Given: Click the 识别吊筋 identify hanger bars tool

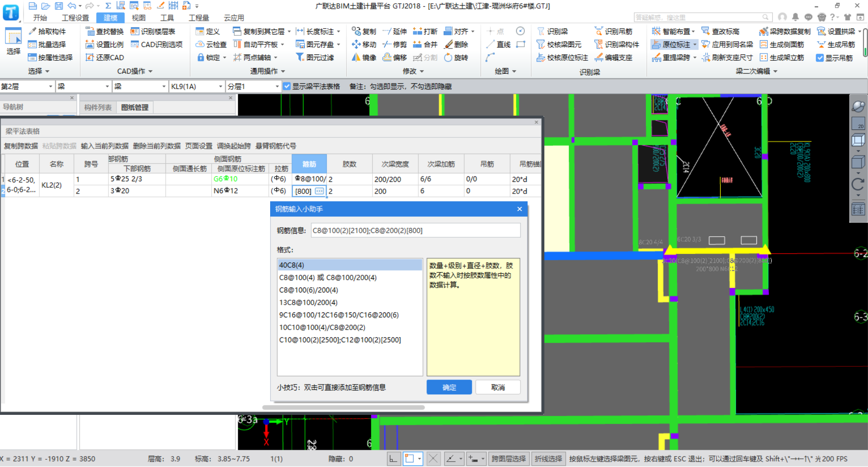Looking at the screenshot, I should point(613,31).
